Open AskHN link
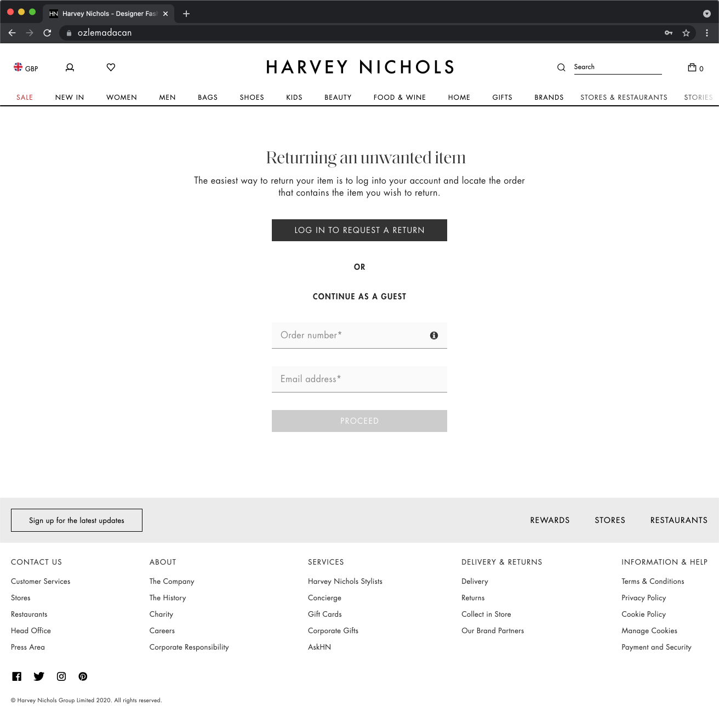 319,647
